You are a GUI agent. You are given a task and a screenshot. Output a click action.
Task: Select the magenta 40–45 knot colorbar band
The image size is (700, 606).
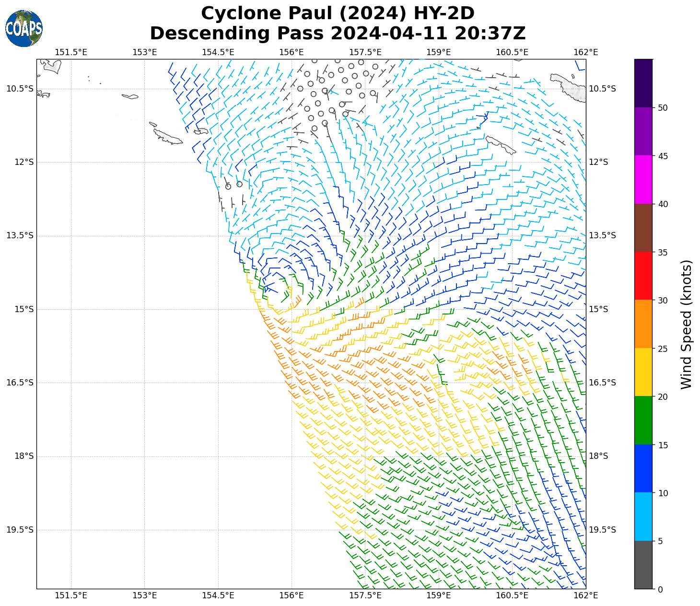coord(643,179)
